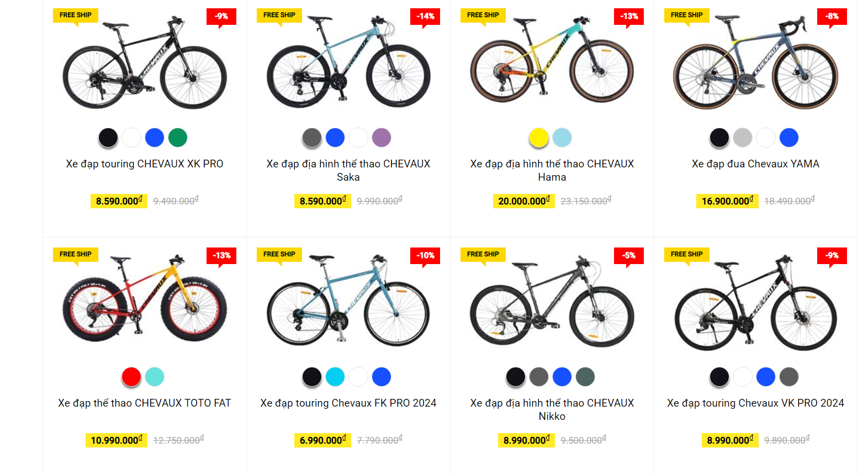
Task: Click FREE SHIP badge on TOTO FAT
Action: pos(76,254)
